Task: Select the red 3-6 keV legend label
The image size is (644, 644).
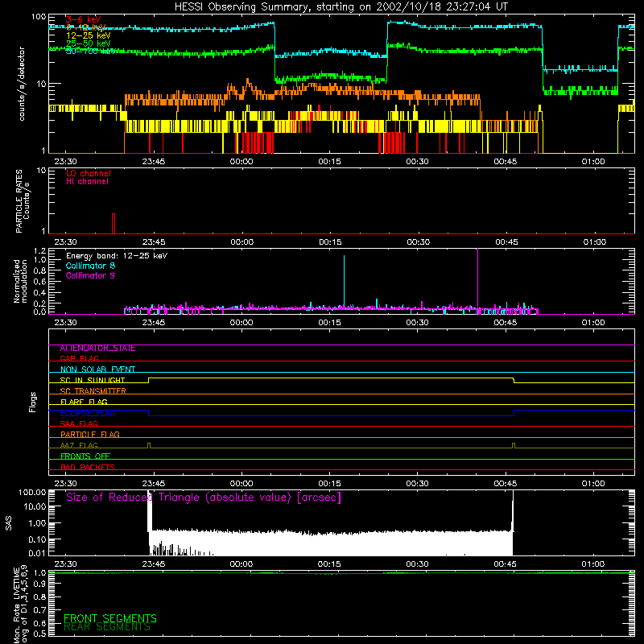Action: coord(83,19)
